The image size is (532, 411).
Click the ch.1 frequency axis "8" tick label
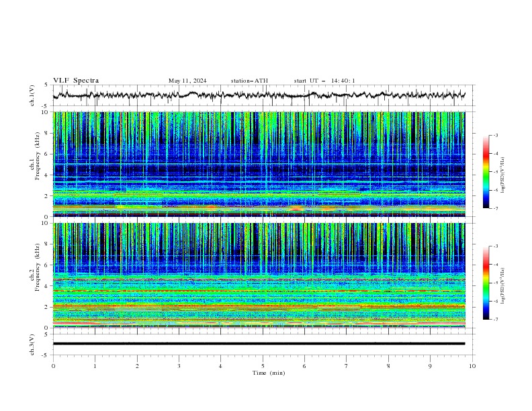click(x=47, y=133)
